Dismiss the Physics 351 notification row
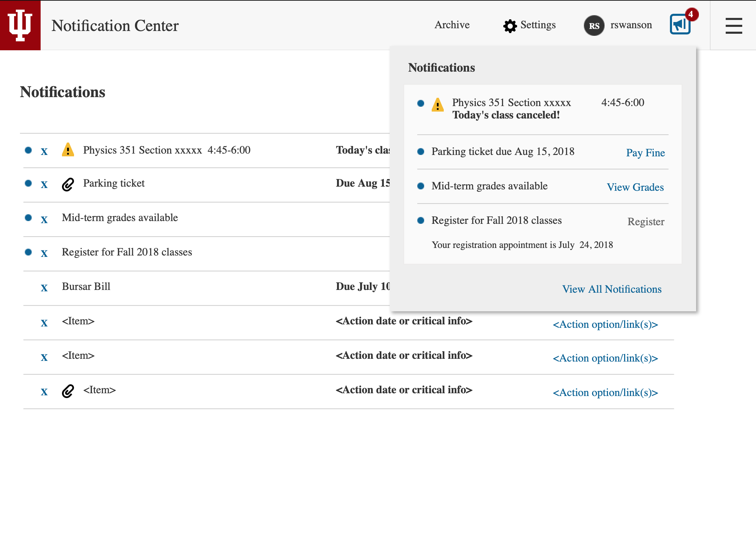Image resolution: width=756 pixels, height=542 pixels. [44, 151]
